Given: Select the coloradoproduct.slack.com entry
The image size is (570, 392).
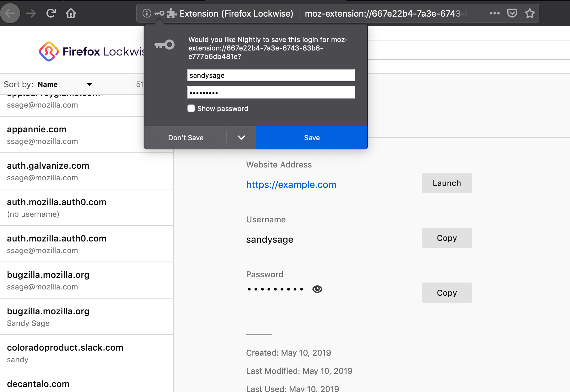Looking at the screenshot, I should (x=87, y=353).
